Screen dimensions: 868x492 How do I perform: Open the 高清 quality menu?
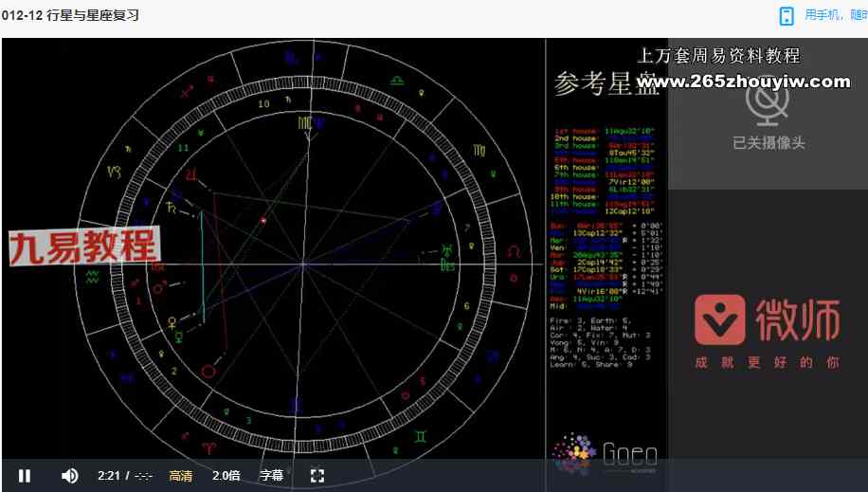coord(180,475)
